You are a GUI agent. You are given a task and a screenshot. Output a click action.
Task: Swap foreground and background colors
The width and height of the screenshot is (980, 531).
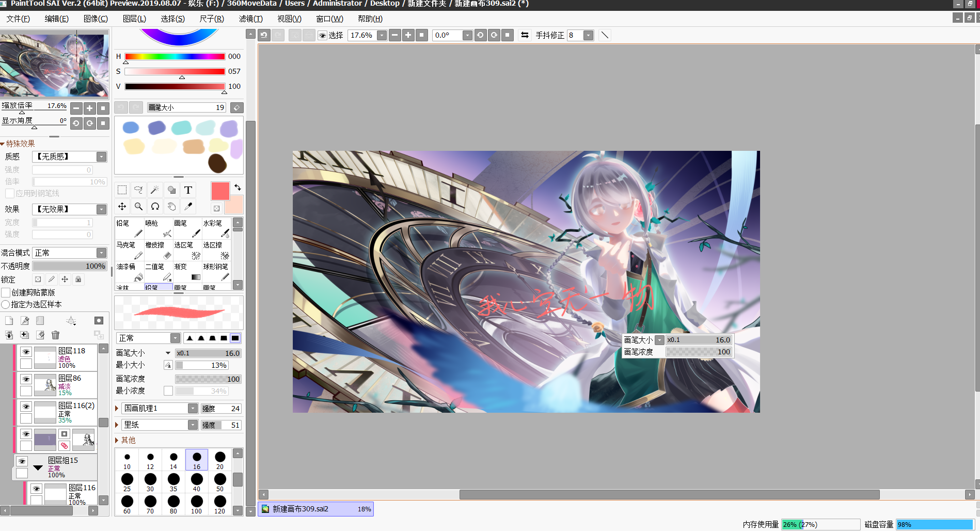238,187
